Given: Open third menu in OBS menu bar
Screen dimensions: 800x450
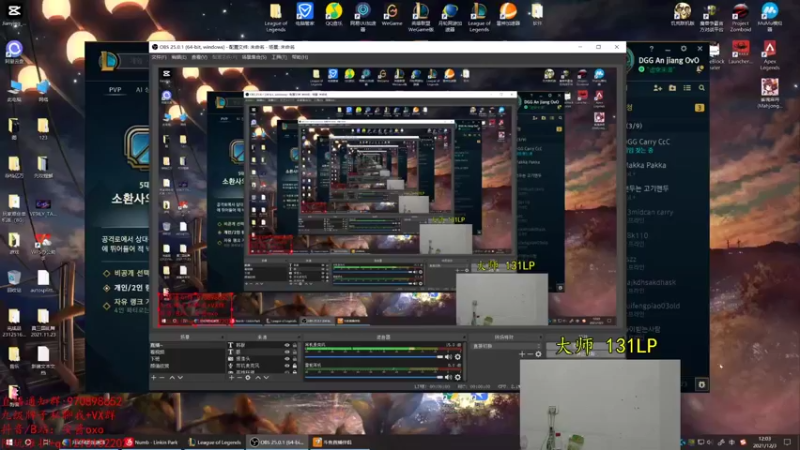Looking at the screenshot, I should tap(199, 57).
